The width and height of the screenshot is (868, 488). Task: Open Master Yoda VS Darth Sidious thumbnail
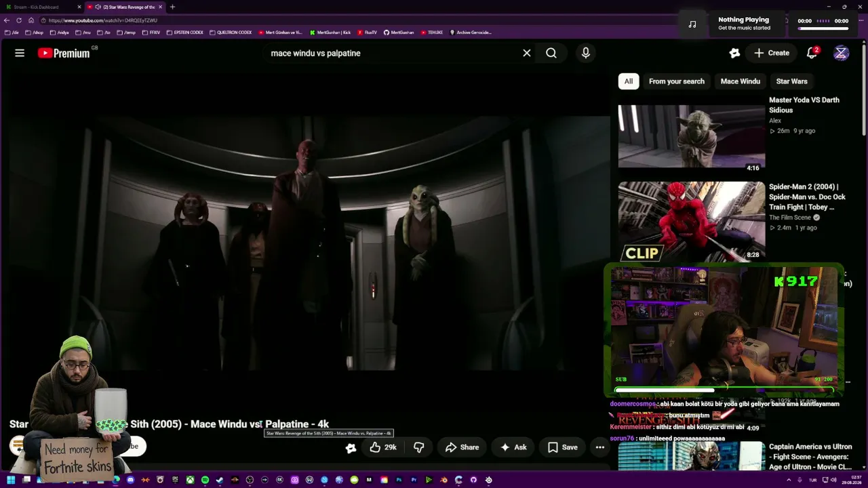pyautogui.click(x=692, y=136)
